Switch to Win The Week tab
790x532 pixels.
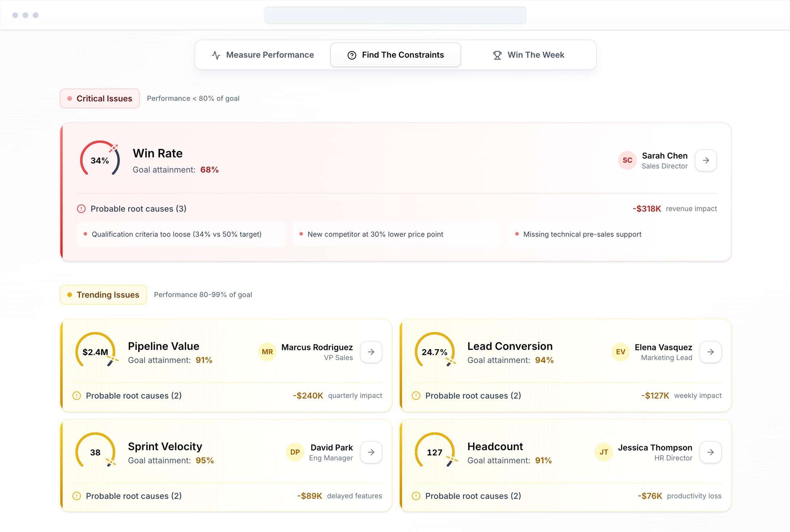pos(528,55)
